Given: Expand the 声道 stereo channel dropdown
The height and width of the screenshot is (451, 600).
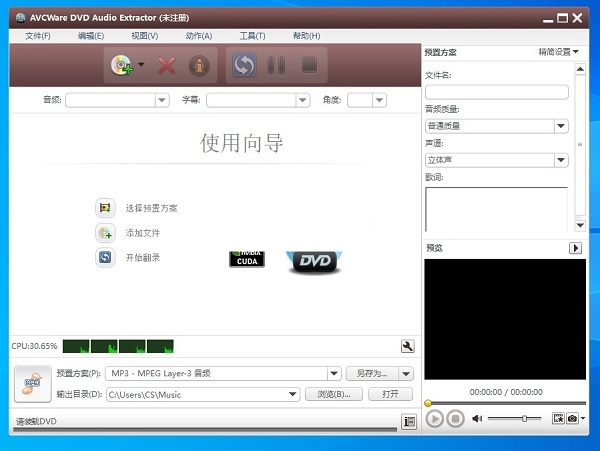Looking at the screenshot, I should tap(561, 160).
